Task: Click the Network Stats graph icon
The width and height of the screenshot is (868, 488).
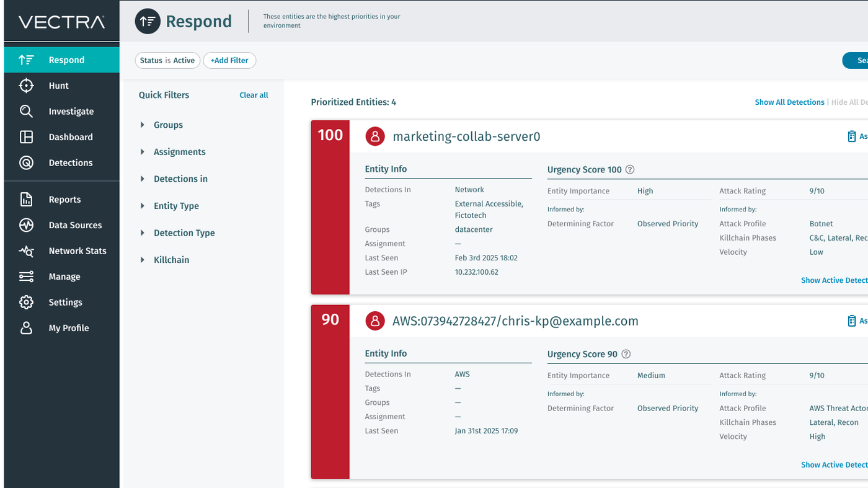Action: point(26,251)
